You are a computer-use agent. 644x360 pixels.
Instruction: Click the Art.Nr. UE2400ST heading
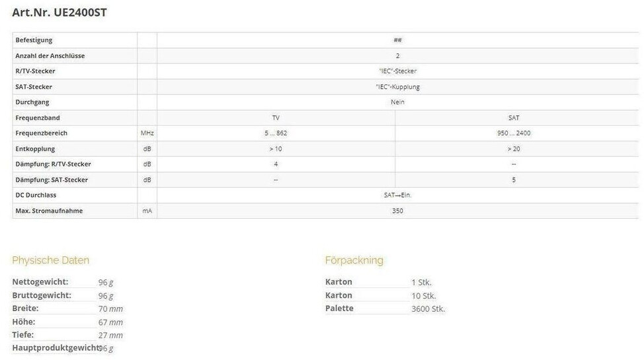pyautogui.click(x=60, y=12)
